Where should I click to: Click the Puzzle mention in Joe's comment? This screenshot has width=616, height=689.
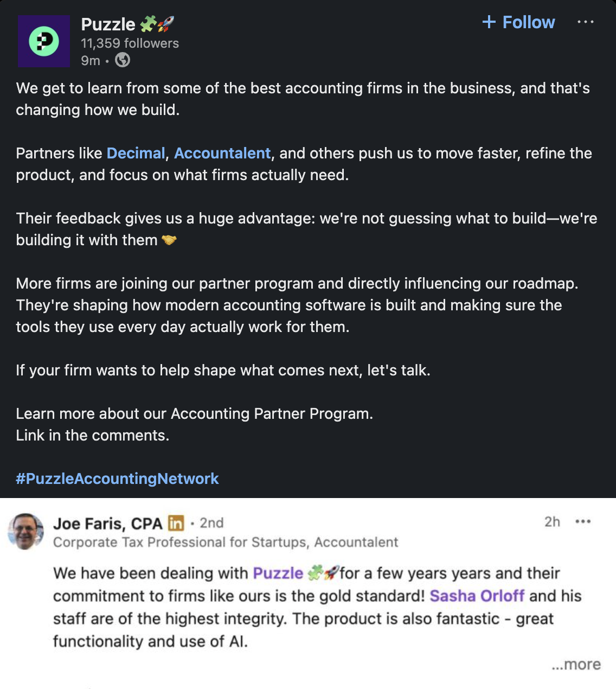pyautogui.click(x=278, y=573)
